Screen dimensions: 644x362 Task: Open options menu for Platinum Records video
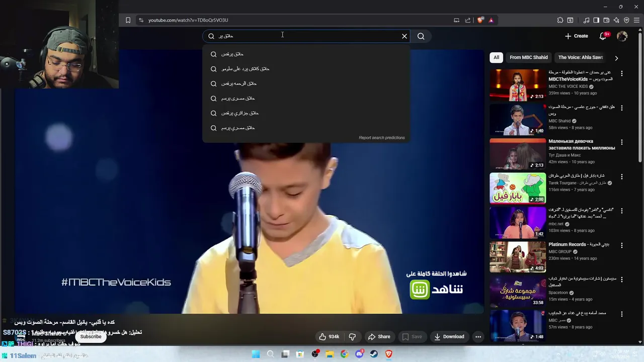point(621,245)
